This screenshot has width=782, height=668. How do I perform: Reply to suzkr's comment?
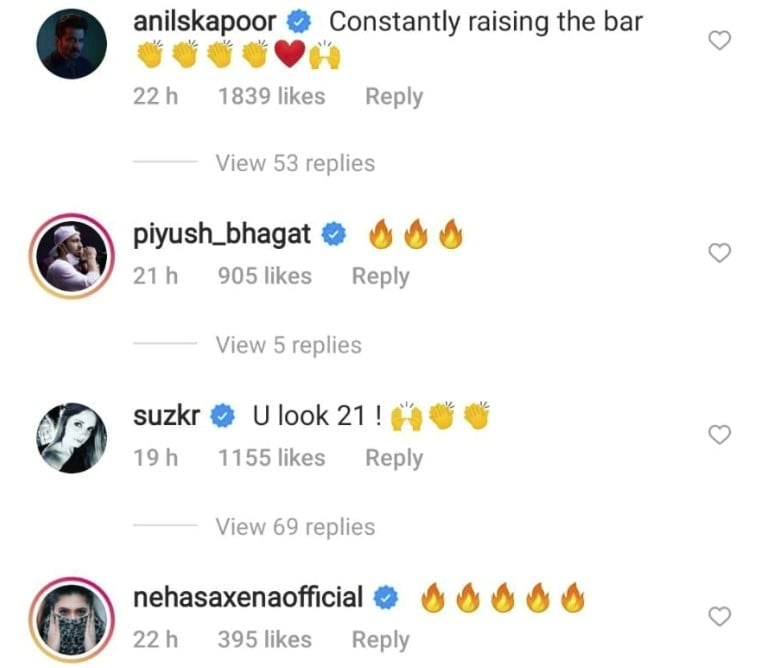point(394,458)
